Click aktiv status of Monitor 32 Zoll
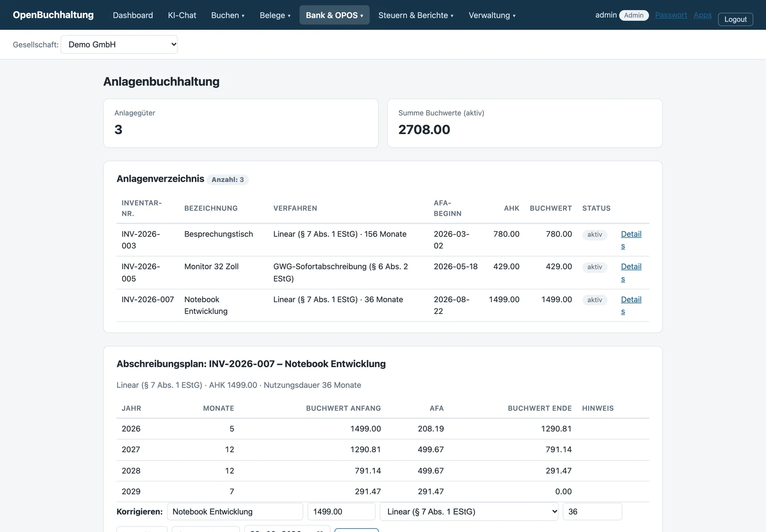This screenshot has height=532, width=766. 595,267
